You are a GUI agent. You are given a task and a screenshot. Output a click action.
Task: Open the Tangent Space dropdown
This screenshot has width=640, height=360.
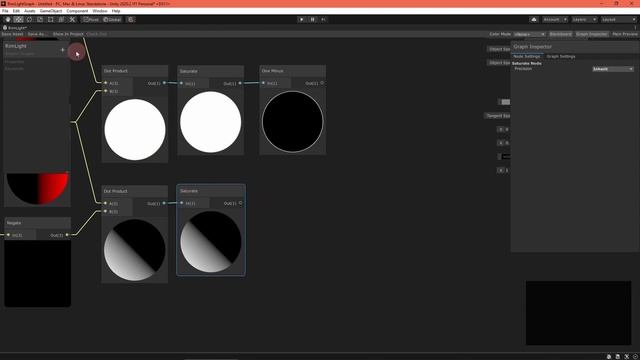coord(498,116)
